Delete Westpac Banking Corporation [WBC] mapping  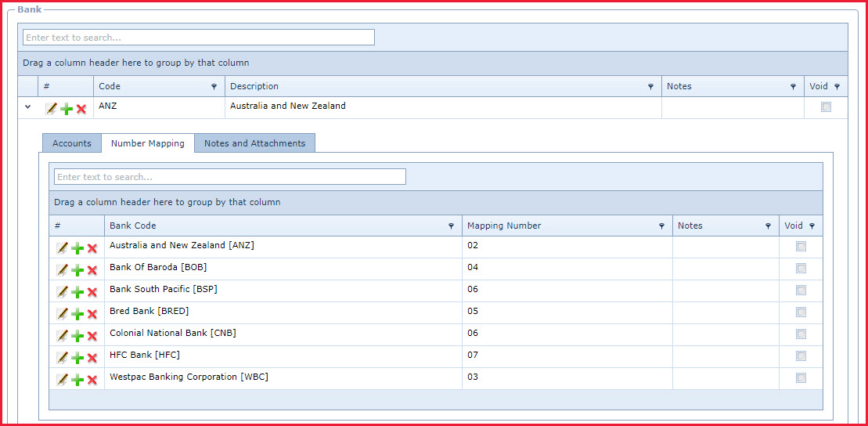(92, 380)
